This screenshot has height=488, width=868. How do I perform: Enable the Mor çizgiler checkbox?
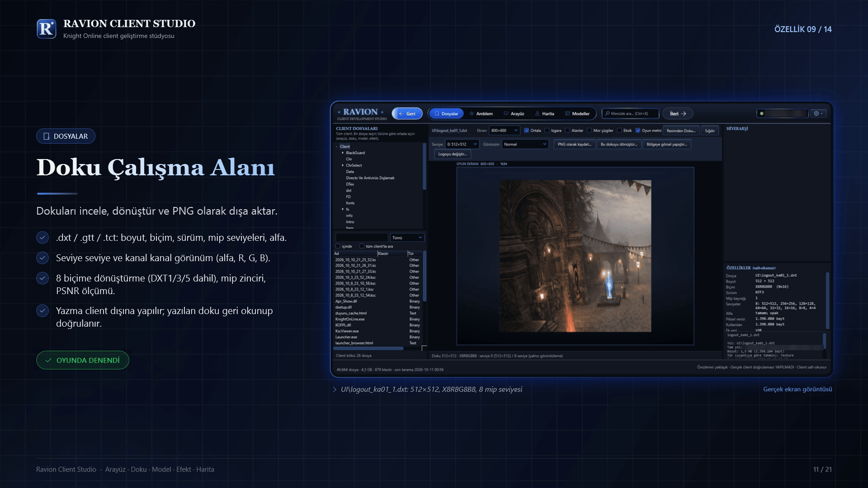click(589, 131)
